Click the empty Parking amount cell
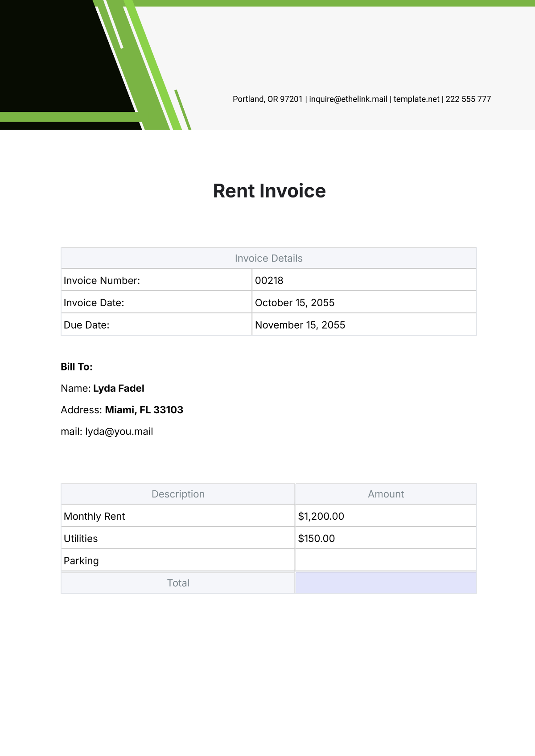This screenshot has width=535, height=756. (386, 560)
